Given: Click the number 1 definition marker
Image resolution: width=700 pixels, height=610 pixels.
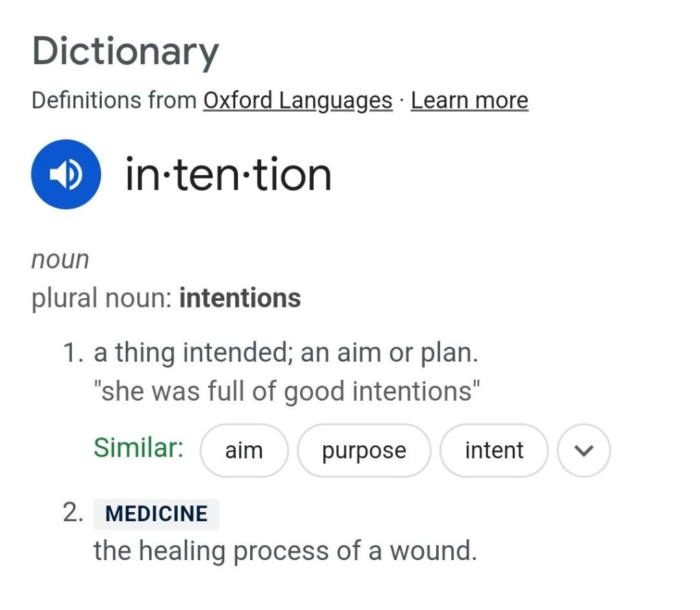Looking at the screenshot, I should (x=72, y=354).
